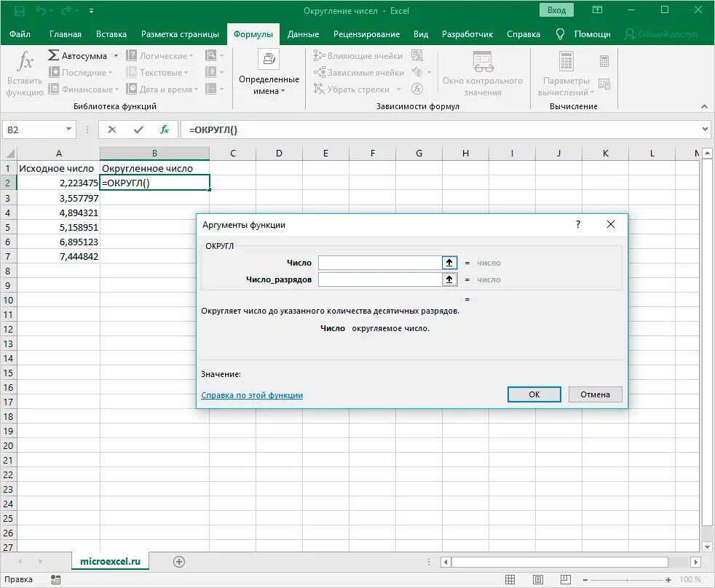Collapse the ribbon with the chevron
The image size is (715, 588).
point(704,106)
